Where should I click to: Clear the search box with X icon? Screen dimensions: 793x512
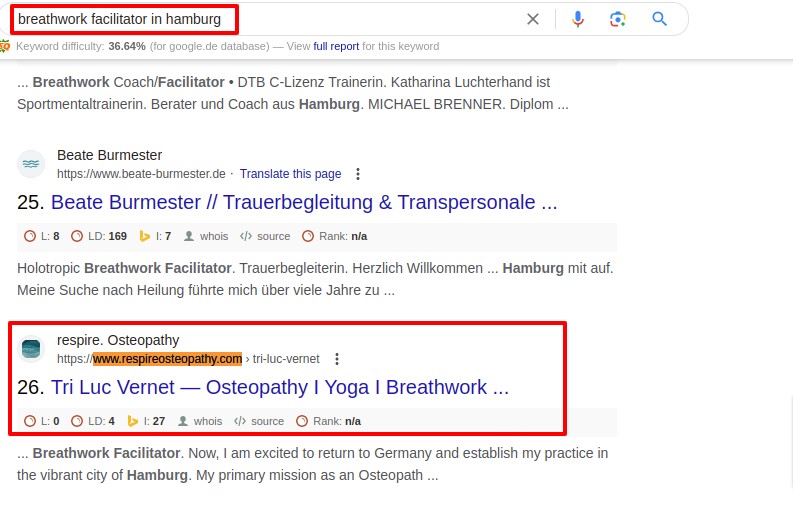coord(533,19)
